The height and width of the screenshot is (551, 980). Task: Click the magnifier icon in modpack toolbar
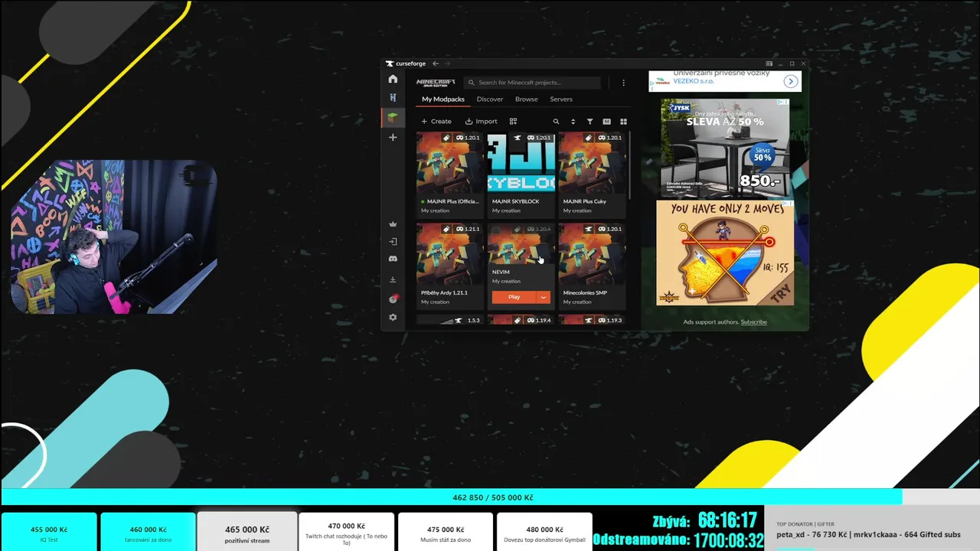(x=556, y=121)
